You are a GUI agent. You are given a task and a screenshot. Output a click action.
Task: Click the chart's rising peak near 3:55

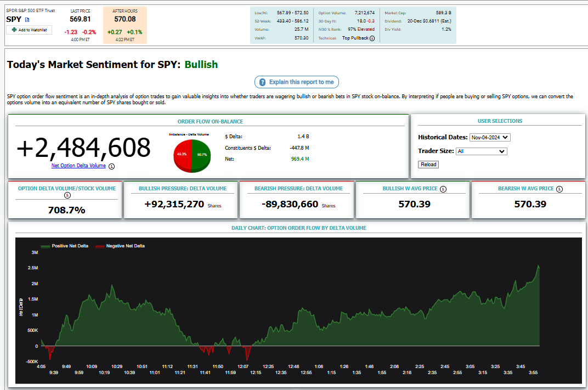(x=539, y=266)
